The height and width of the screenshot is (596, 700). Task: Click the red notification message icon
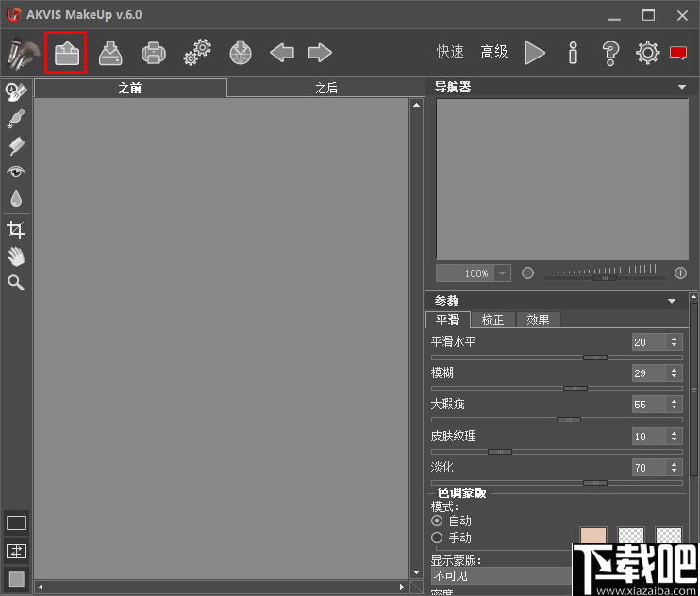coord(678,53)
